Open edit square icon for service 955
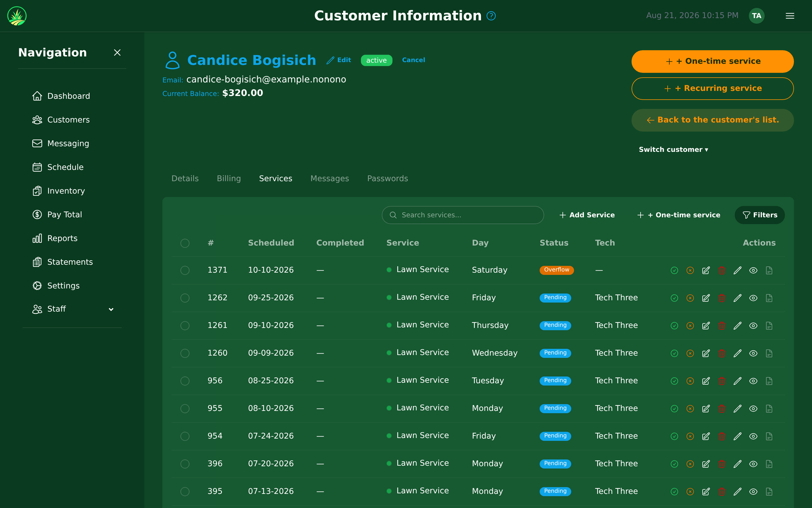Viewport: 812px width, 508px height. pos(706,409)
